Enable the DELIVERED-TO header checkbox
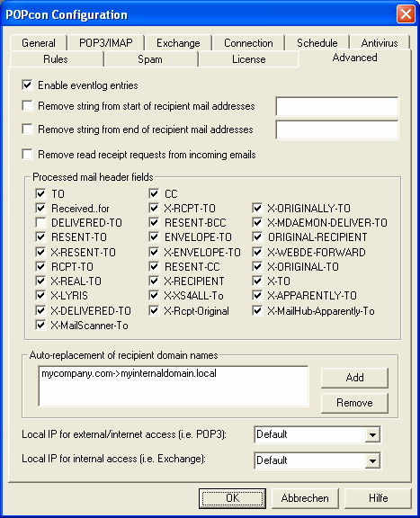 tap(40, 223)
